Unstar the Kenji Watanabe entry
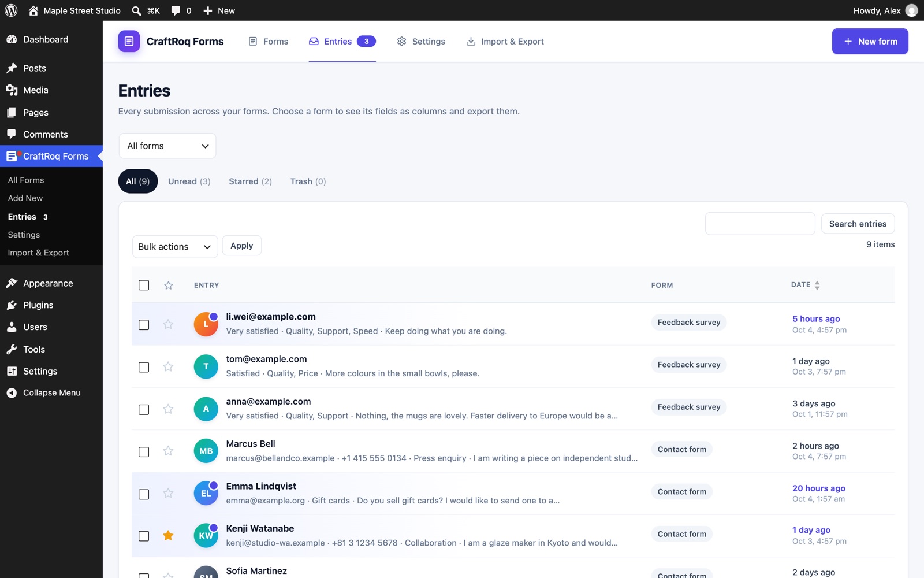924x578 pixels. 168,535
